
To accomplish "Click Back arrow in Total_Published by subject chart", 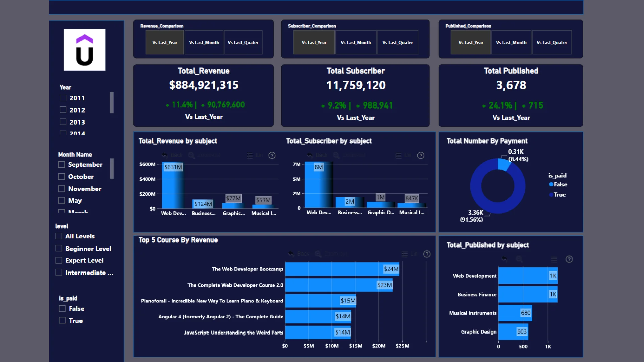I will coord(504,259).
